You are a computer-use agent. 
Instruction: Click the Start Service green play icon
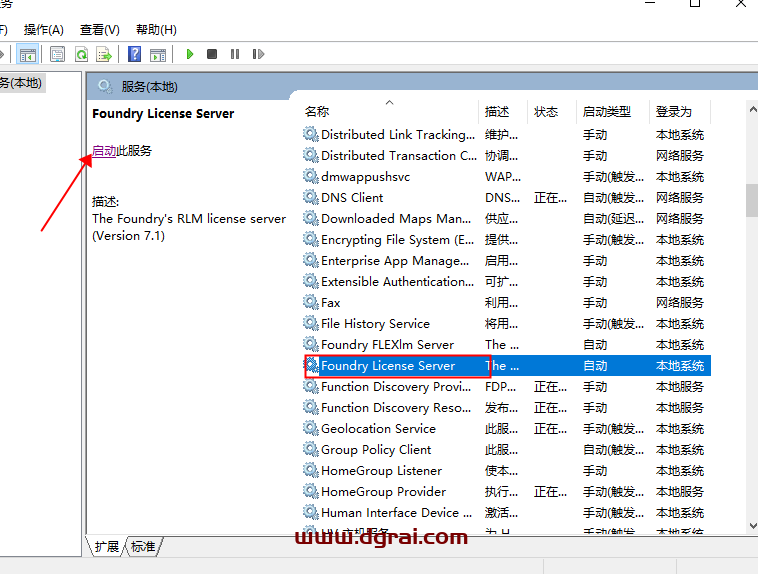coord(190,54)
